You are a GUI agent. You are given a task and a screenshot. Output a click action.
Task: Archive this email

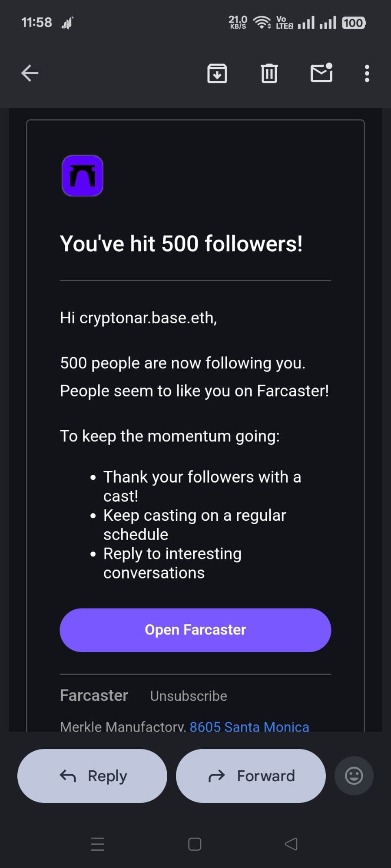[217, 73]
